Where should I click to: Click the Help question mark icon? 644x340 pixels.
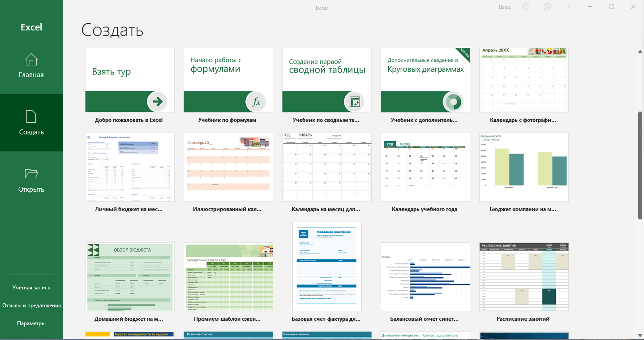(568, 7)
